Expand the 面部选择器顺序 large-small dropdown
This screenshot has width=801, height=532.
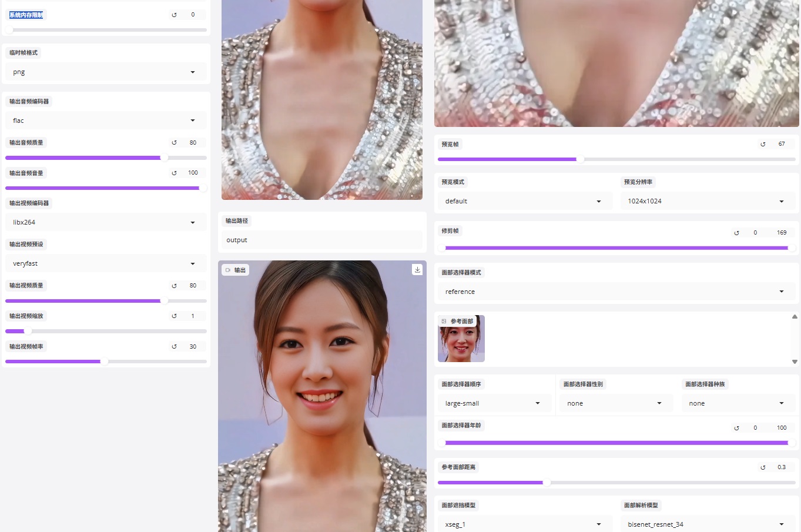[492, 403]
